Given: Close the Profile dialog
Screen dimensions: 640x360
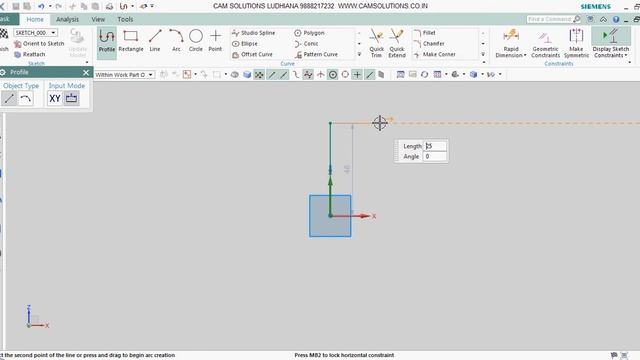Looking at the screenshot, I should 86,72.
